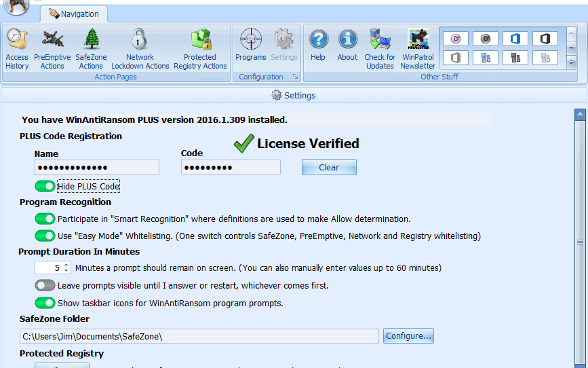Open the WinPatrol Newsletter dog icon
The image size is (588, 368).
(x=418, y=39)
